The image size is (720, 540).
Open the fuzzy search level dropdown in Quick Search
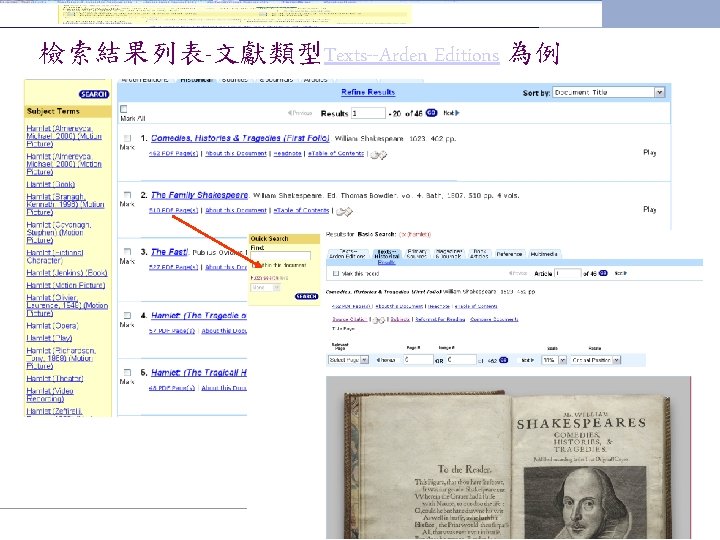point(265,287)
